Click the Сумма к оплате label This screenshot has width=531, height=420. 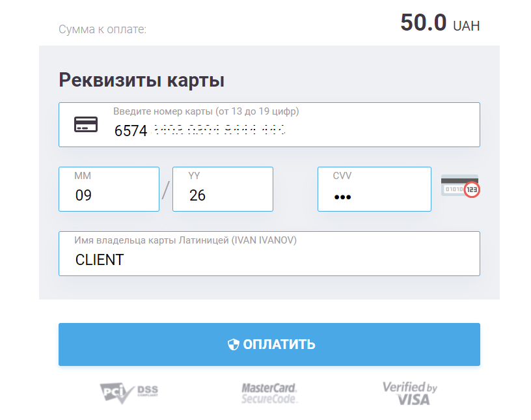coord(103,29)
